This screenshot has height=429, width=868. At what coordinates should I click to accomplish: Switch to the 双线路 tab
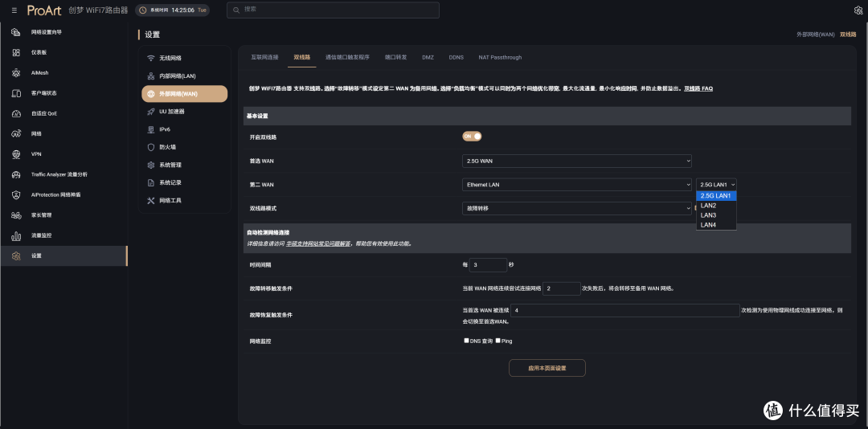coord(301,57)
